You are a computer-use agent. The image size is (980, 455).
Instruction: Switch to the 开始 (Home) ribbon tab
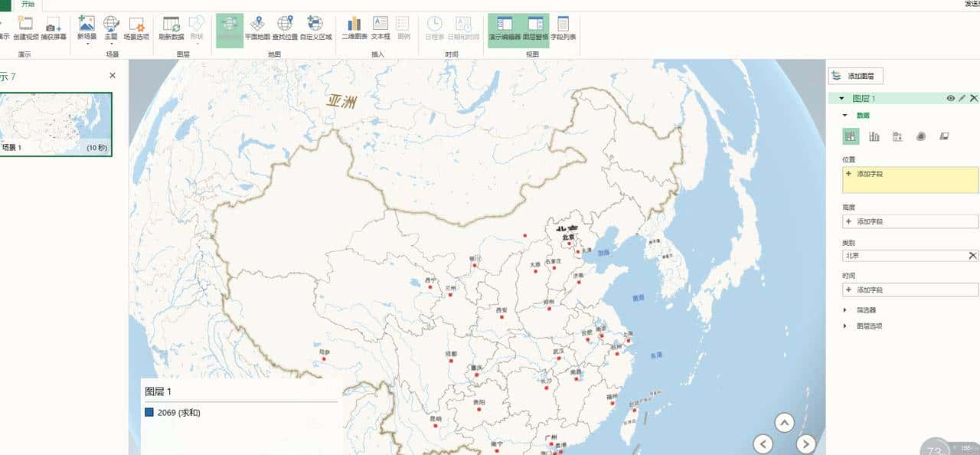coord(28,5)
